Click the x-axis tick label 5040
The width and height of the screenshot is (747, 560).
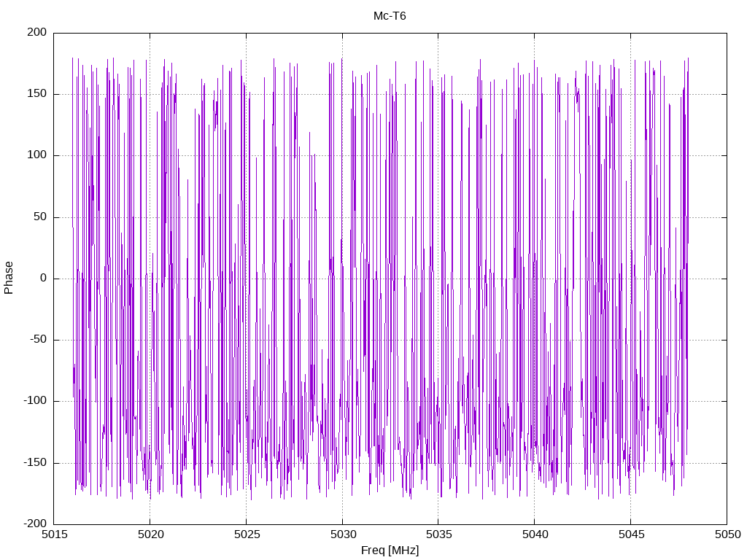[535, 534]
